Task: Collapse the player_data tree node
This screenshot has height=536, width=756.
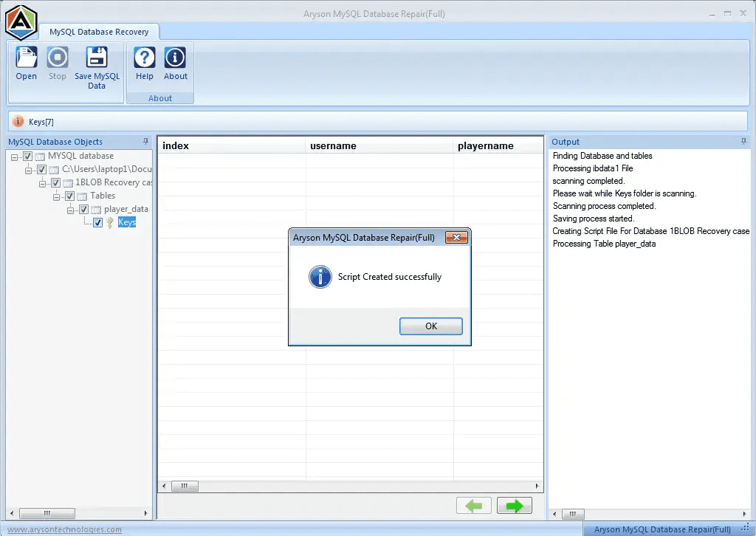Action: [x=70, y=210]
